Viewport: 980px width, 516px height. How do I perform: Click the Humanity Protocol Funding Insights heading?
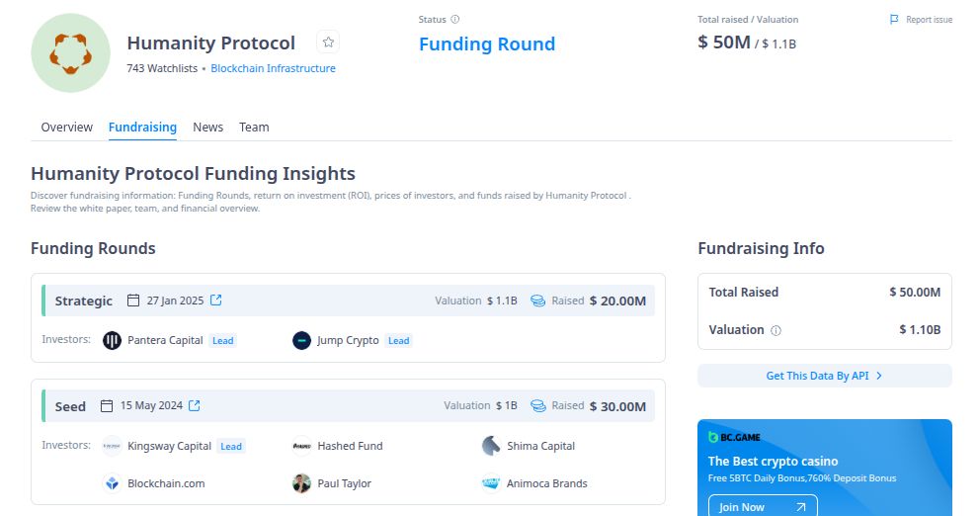(x=193, y=173)
